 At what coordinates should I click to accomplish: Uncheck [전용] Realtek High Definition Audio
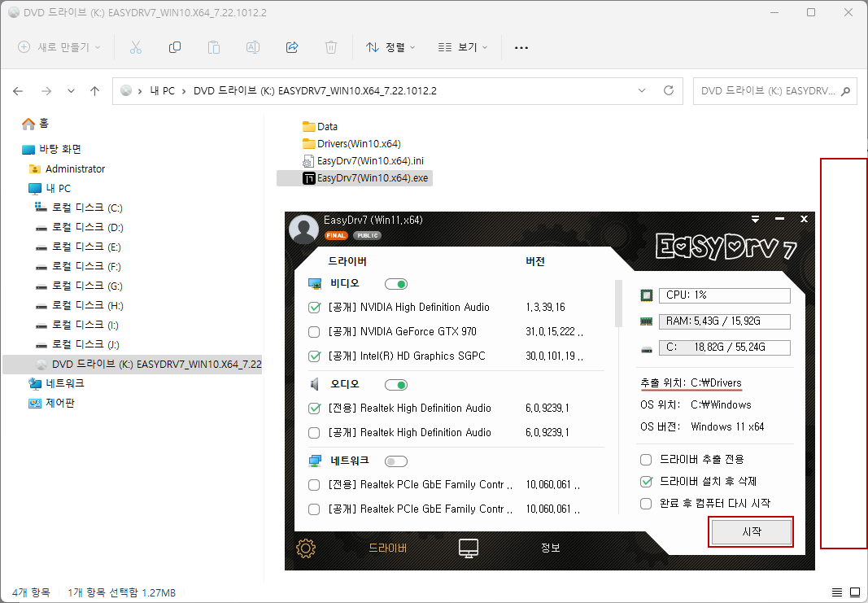[314, 408]
